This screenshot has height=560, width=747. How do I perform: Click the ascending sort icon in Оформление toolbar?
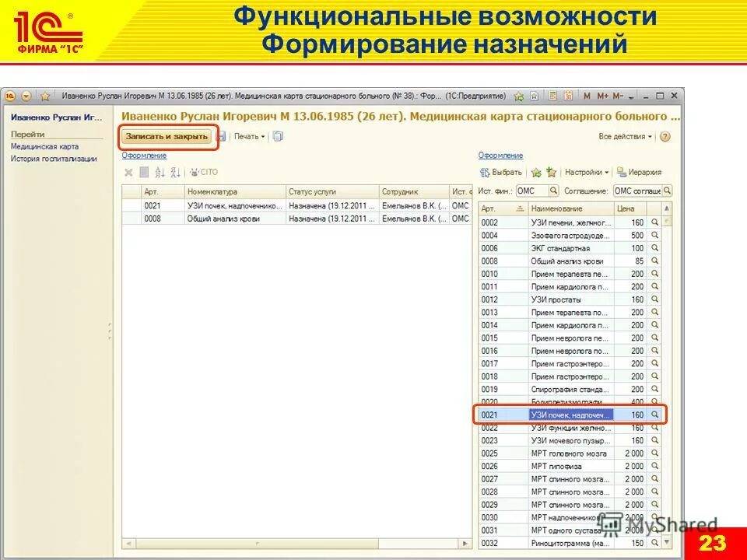click(160, 172)
